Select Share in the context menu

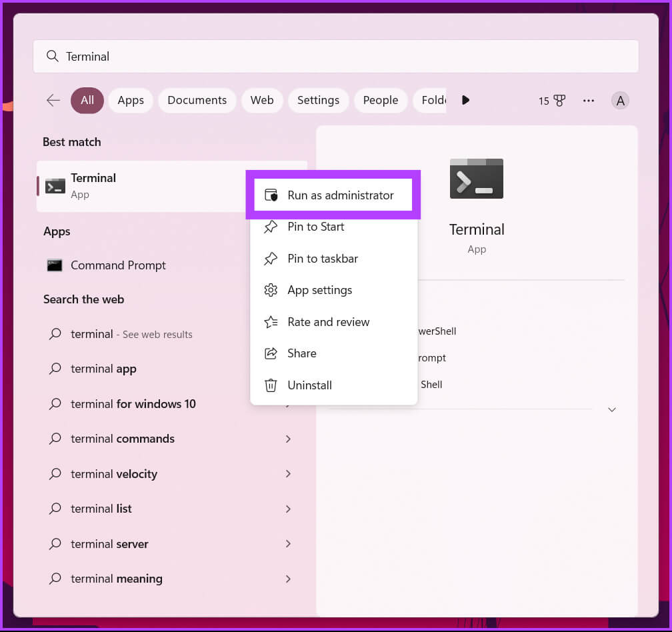tap(333, 353)
